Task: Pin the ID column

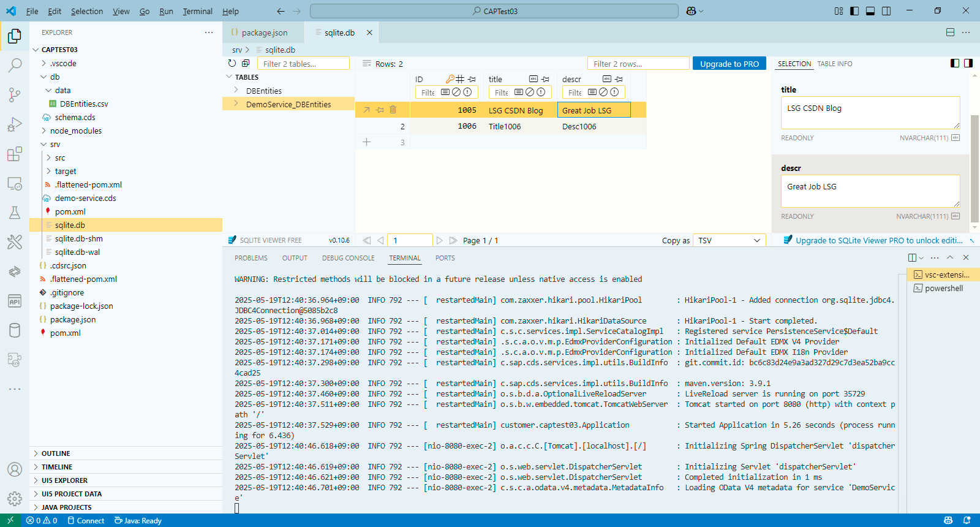Action: (472, 79)
